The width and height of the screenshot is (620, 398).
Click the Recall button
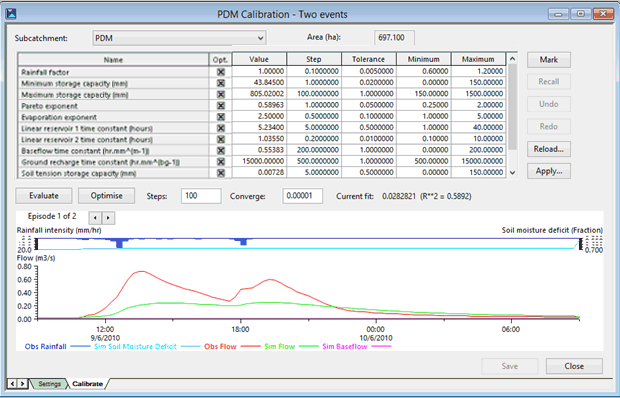coord(548,82)
